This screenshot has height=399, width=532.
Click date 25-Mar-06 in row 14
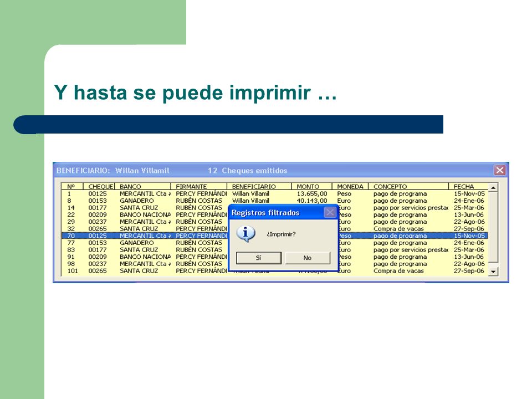coord(469,208)
